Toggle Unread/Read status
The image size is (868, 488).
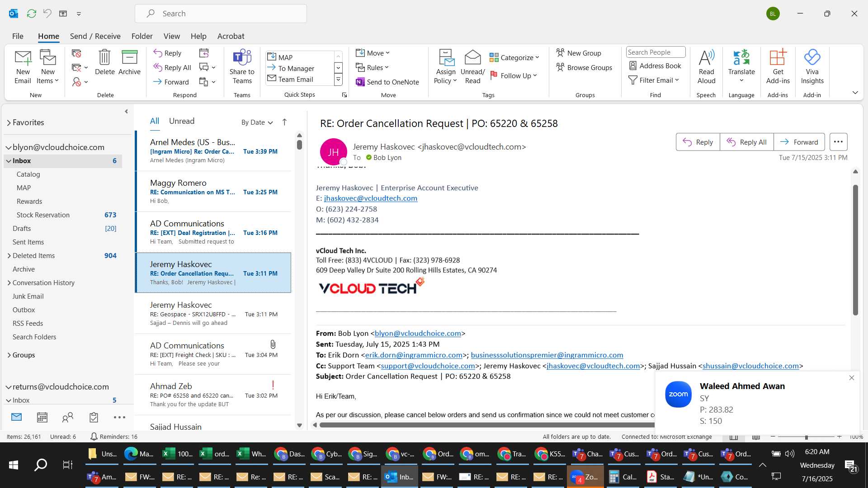472,67
